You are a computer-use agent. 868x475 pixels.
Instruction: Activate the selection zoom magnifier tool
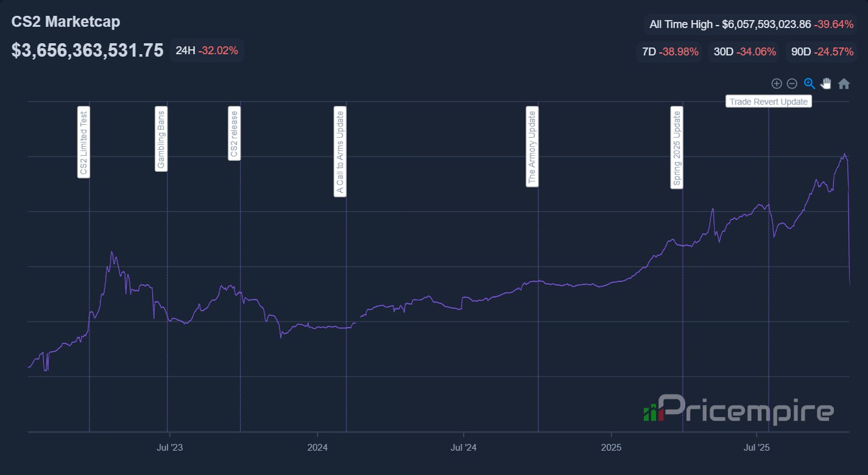(x=809, y=84)
